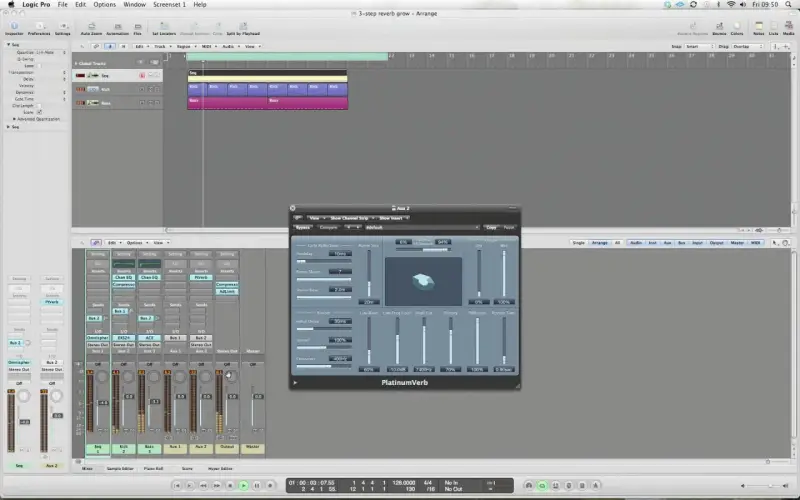800x500 pixels.
Task: Toggle the Bypass button in PlatinumVerb
Action: pyautogui.click(x=303, y=228)
